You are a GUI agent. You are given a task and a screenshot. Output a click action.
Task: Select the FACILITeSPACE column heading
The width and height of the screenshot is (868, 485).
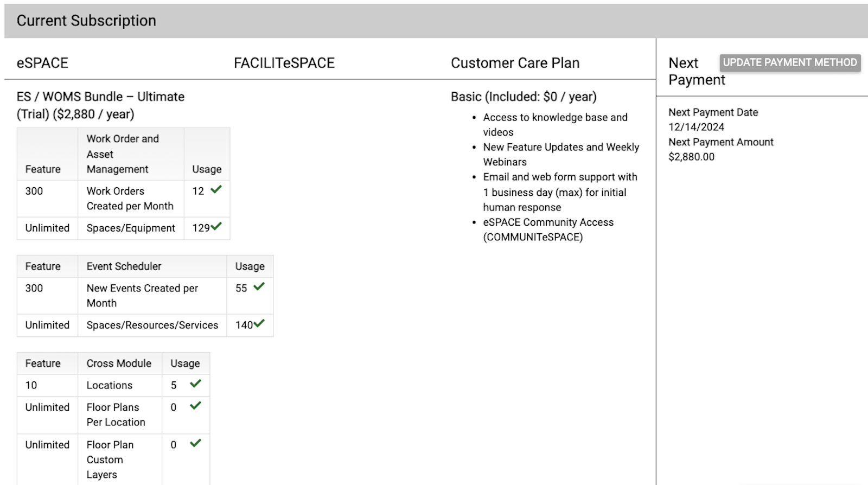[x=284, y=63]
